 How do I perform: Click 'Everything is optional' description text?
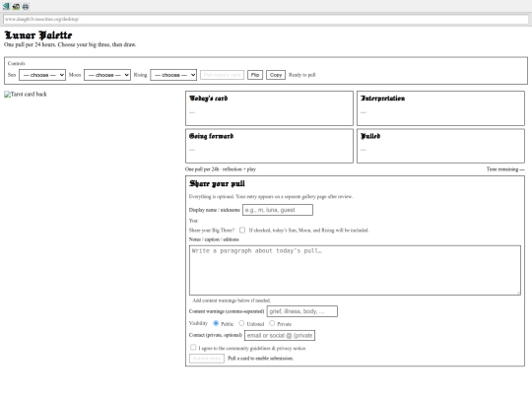click(x=270, y=196)
